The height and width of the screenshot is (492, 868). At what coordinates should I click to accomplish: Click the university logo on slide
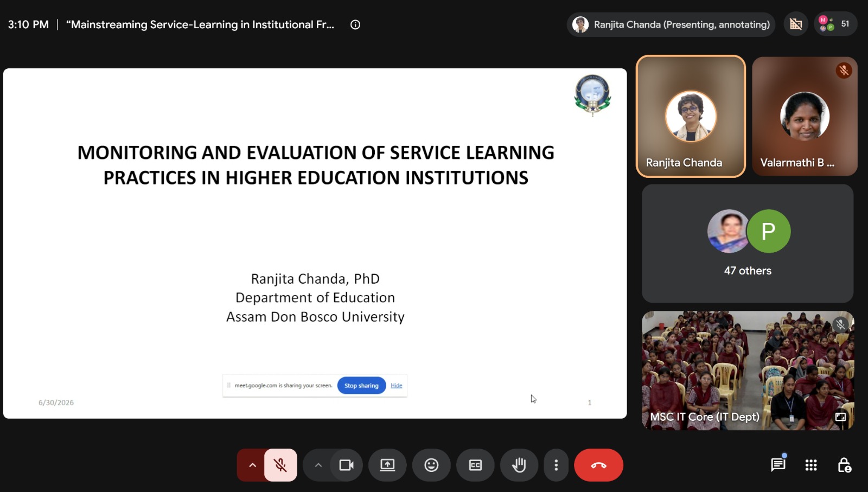[x=592, y=95]
